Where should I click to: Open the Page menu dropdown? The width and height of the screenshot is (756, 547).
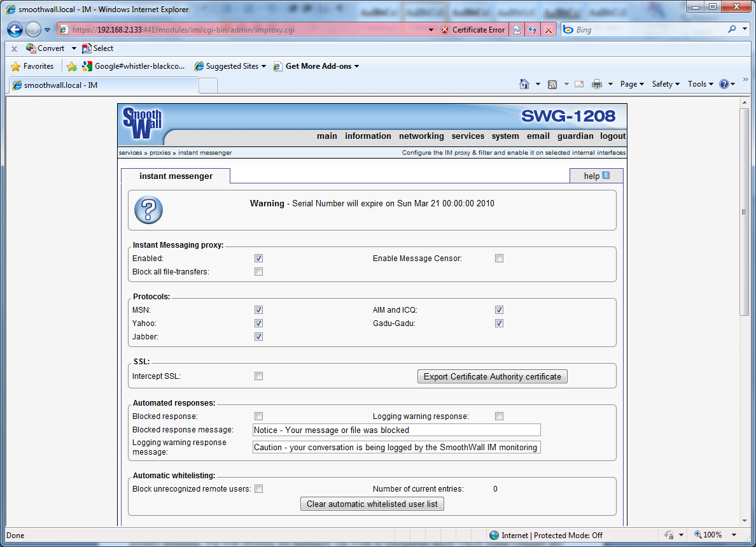click(x=632, y=84)
